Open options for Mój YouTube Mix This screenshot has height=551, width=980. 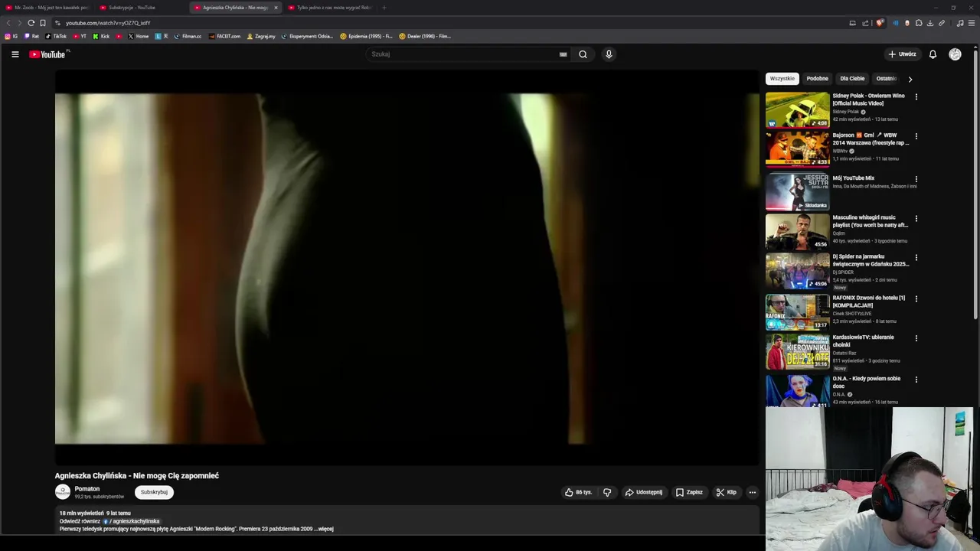[916, 179]
